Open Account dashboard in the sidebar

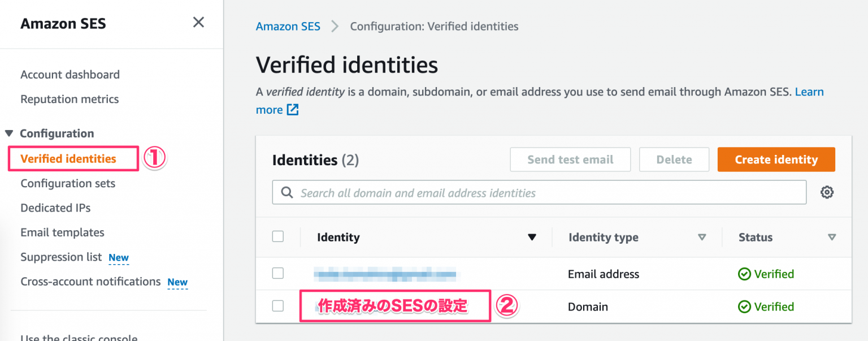click(x=70, y=75)
